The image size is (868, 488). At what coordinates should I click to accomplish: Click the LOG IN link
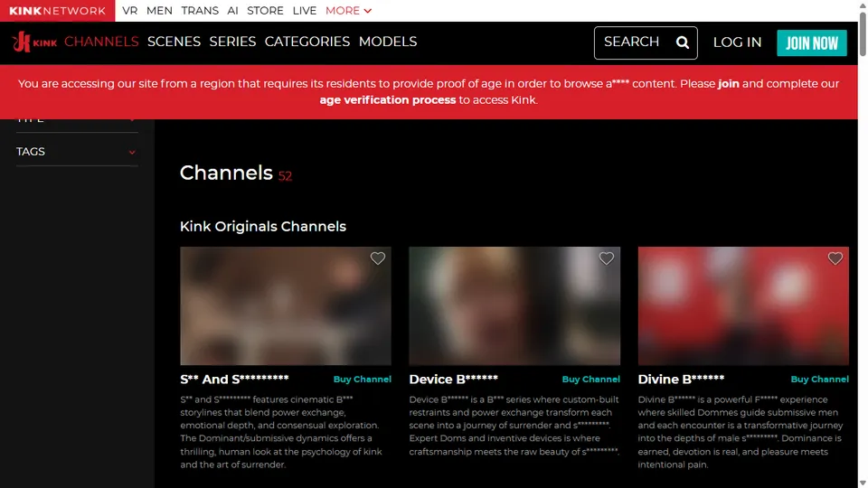(x=738, y=42)
